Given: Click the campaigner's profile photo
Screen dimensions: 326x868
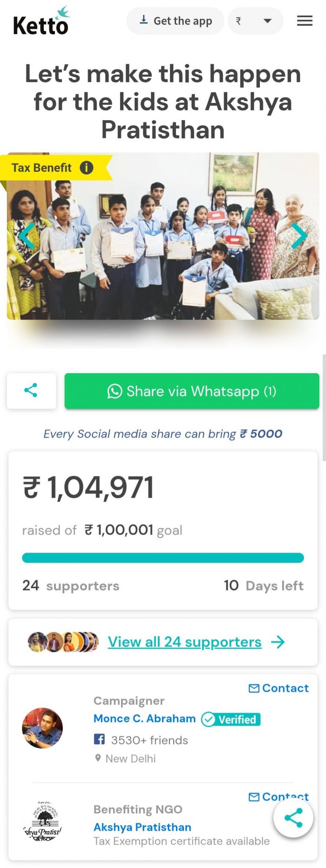Looking at the screenshot, I should [x=42, y=728].
